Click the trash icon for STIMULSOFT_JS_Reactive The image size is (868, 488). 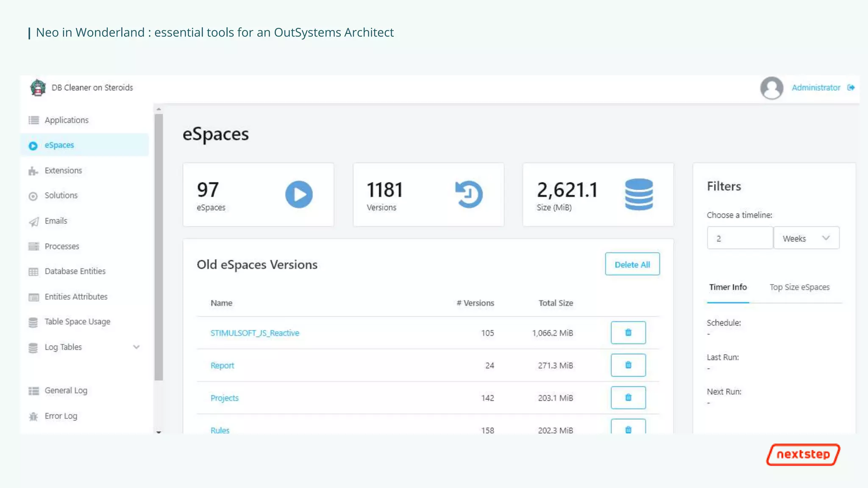click(628, 333)
